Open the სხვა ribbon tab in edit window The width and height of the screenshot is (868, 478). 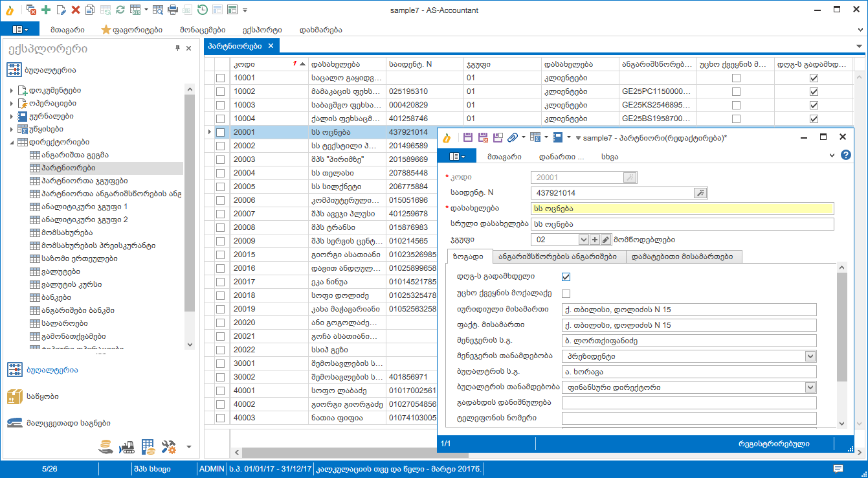pyautogui.click(x=609, y=156)
